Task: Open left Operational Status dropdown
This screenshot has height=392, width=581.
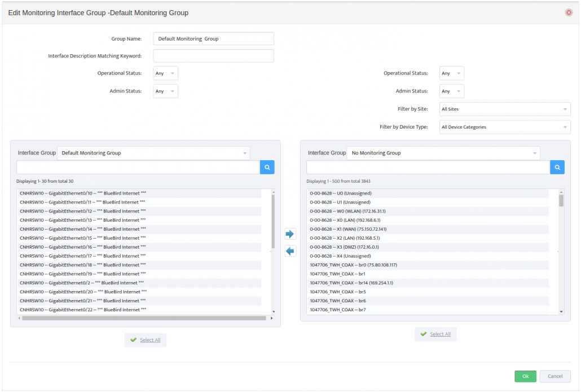Action: (165, 73)
